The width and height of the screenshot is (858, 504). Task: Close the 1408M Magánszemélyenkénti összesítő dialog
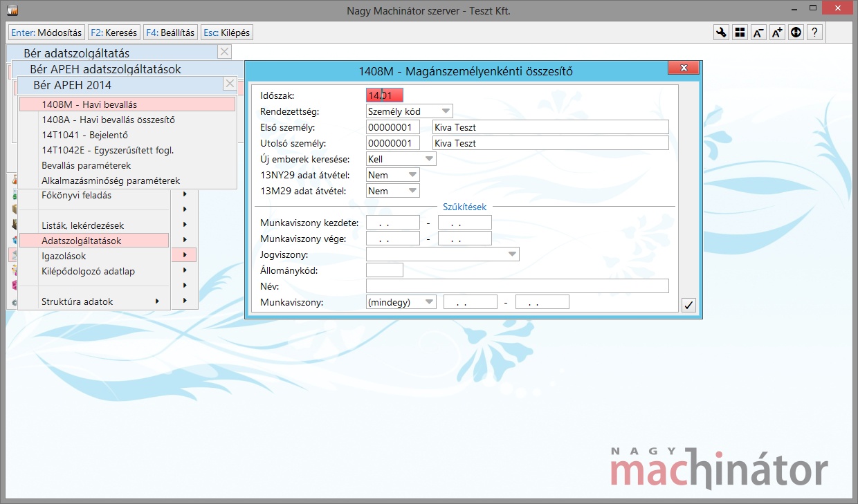[684, 68]
